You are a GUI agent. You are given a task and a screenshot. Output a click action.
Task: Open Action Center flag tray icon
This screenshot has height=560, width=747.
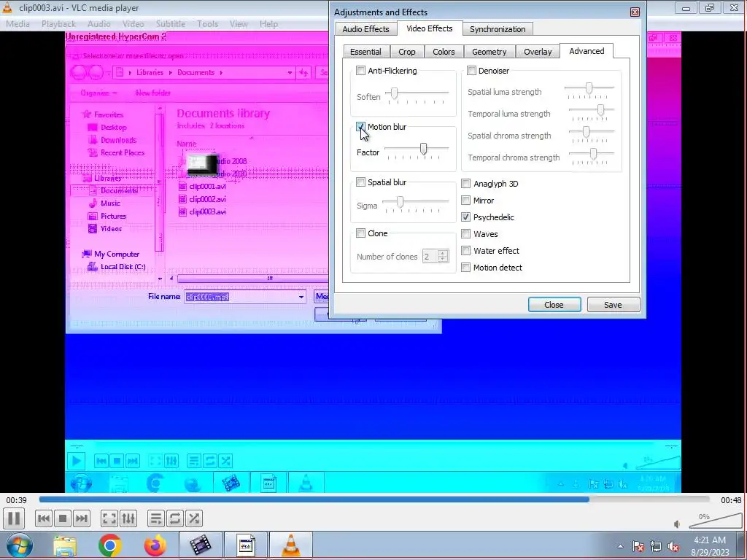(638, 546)
